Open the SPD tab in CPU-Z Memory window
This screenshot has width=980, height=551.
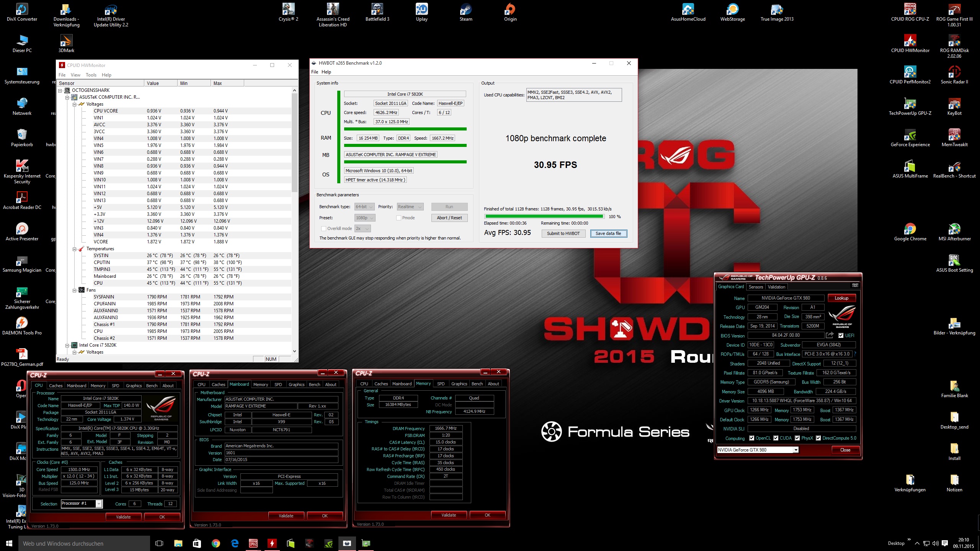441,383
